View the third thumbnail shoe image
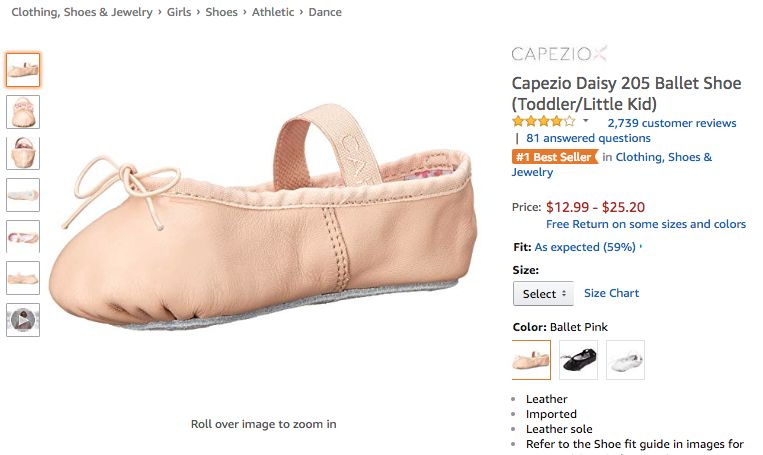 23,153
